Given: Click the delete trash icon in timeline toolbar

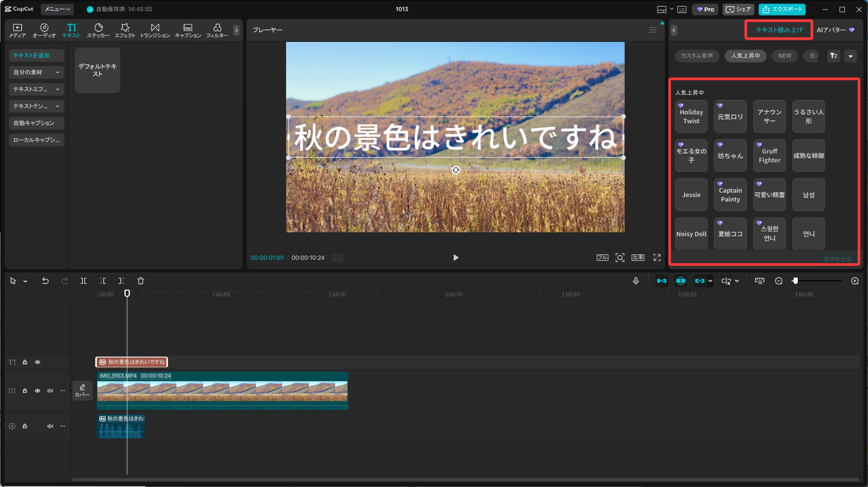Looking at the screenshot, I should [141, 281].
